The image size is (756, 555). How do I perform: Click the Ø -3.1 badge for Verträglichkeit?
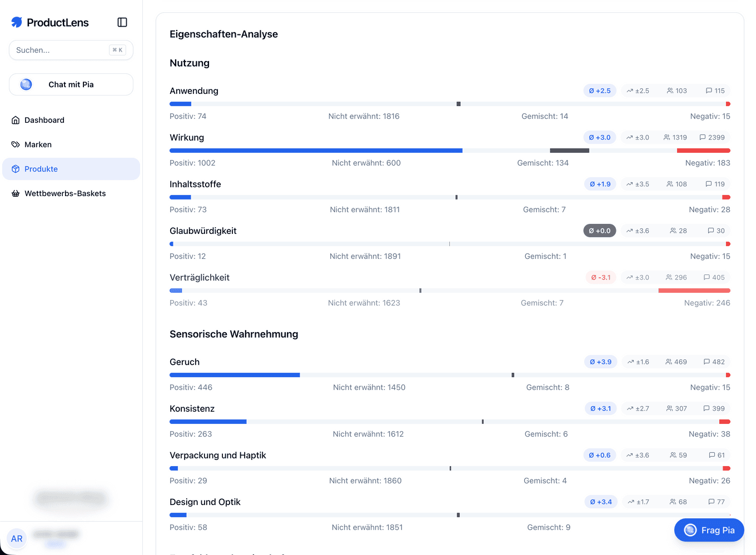pos(601,277)
